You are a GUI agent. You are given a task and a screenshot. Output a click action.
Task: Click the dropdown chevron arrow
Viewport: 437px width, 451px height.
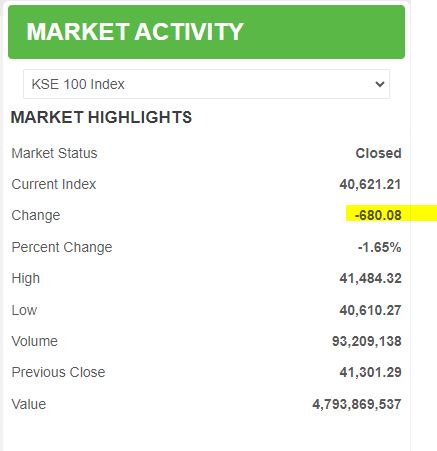coord(380,84)
